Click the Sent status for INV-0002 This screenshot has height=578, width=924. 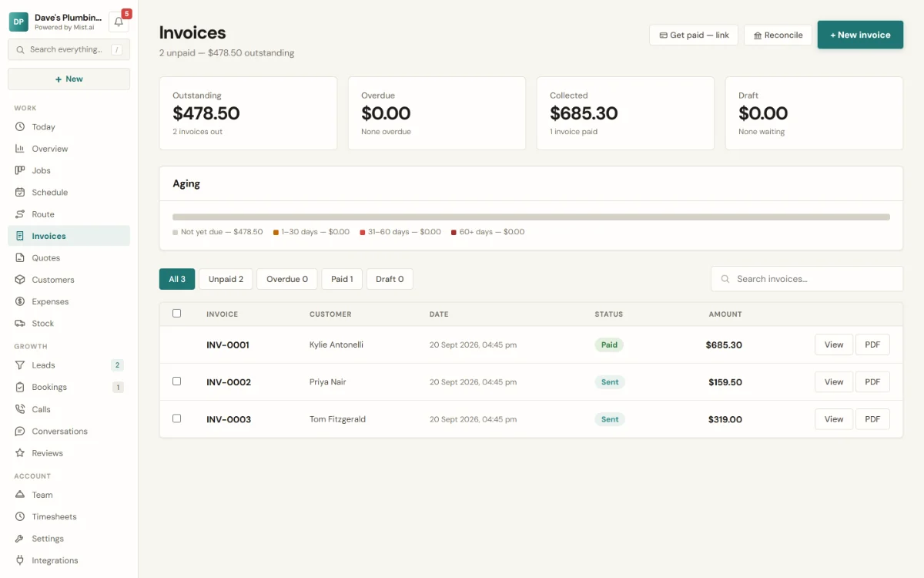[610, 381]
